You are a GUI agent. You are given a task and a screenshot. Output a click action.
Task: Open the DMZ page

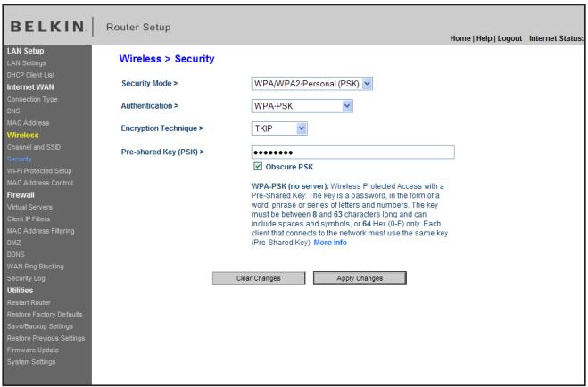(x=14, y=243)
